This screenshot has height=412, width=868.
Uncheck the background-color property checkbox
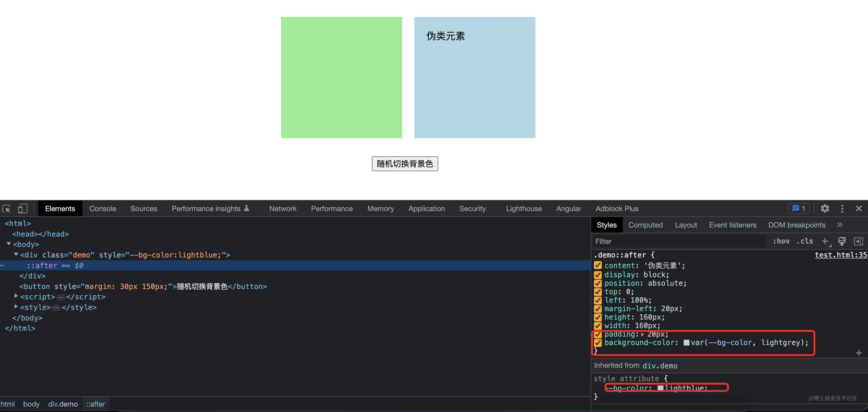(x=598, y=343)
